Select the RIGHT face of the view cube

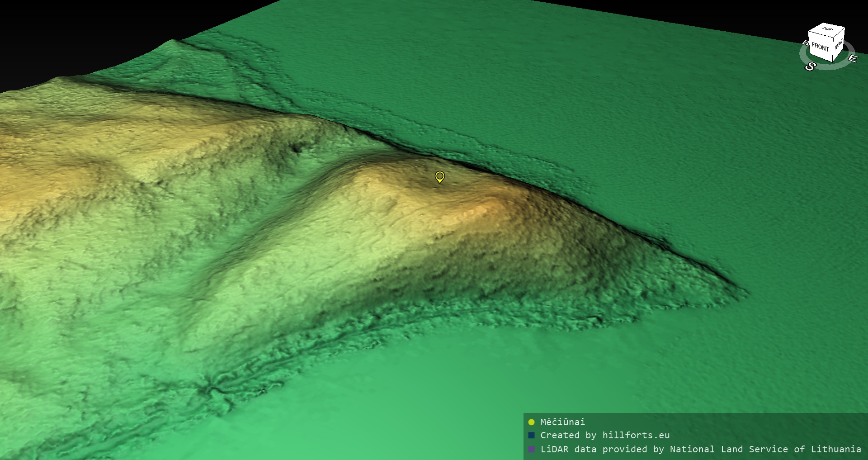[x=839, y=44]
